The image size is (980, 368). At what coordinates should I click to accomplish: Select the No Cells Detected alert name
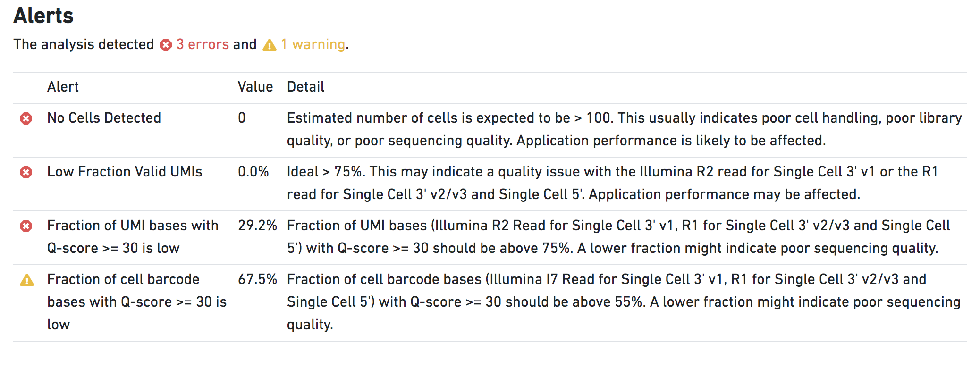(x=104, y=118)
